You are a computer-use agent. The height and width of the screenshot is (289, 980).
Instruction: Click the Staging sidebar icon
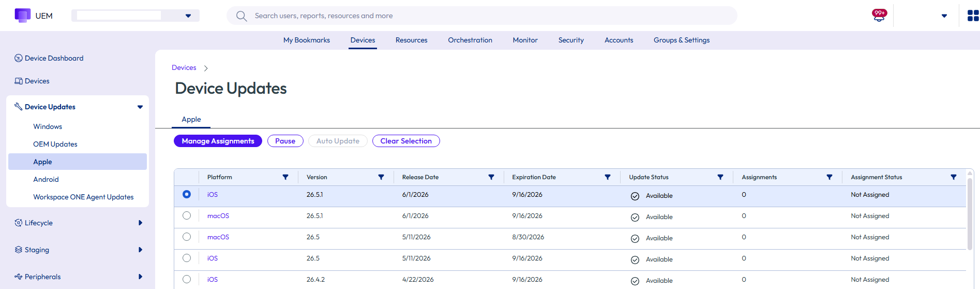point(19,250)
